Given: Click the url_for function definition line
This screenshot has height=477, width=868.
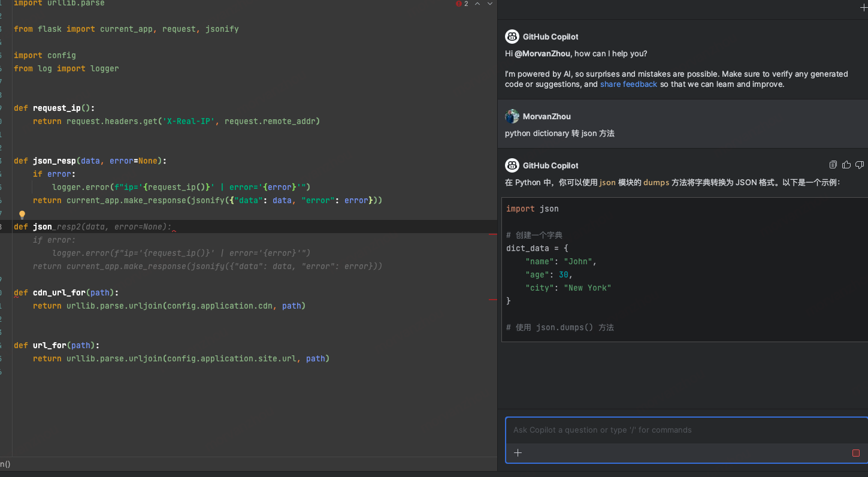Looking at the screenshot, I should click(56, 345).
